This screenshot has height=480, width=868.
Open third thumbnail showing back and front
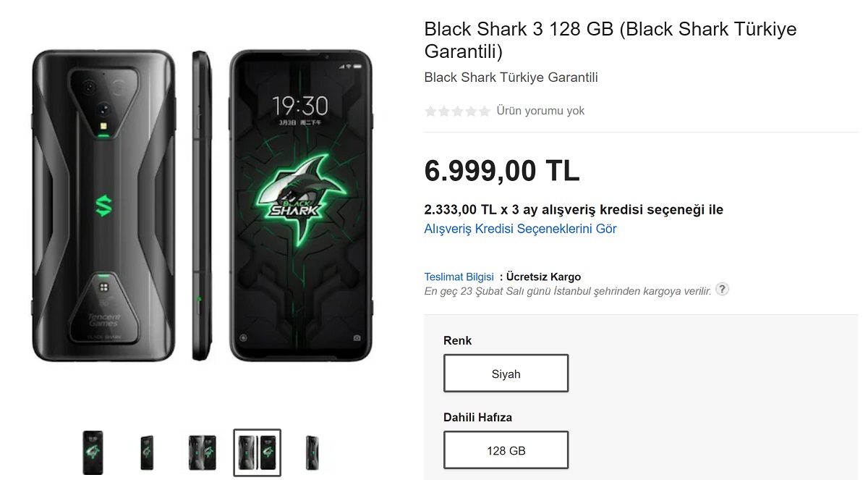click(202, 452)
